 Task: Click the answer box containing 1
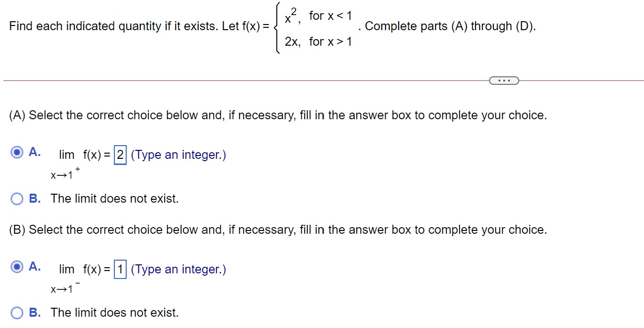point(120,269)
